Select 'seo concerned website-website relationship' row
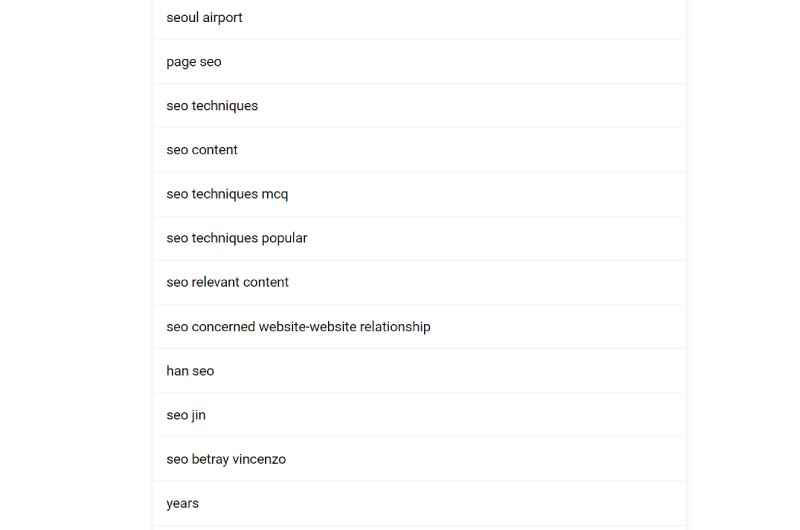Image resolution: width=800 pixels, height=530 pixels. [419, 327]
